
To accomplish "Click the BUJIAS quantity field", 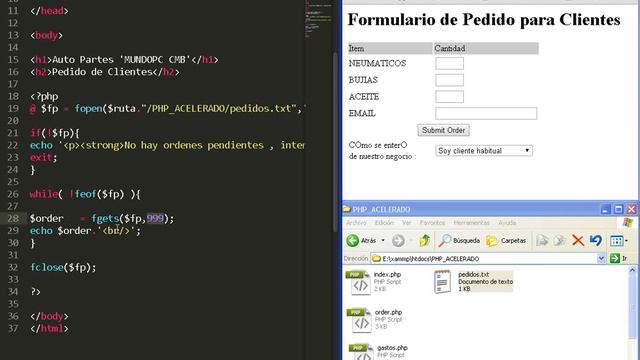I will tap(449, 80).
